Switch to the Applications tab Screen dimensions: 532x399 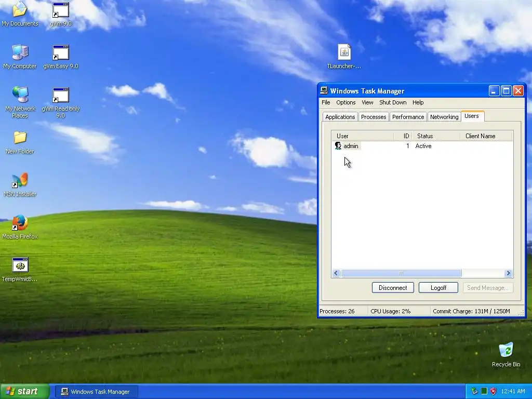tap(340, 117)
